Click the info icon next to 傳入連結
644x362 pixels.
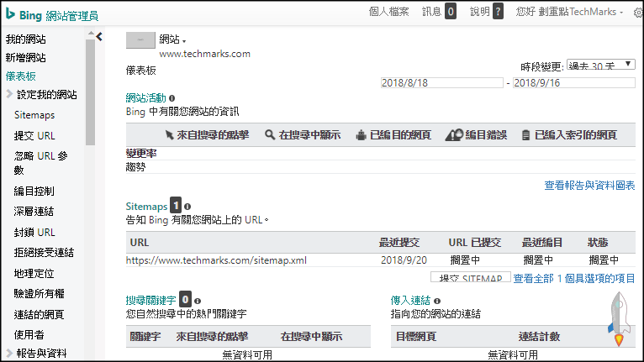tap(437, 301)
